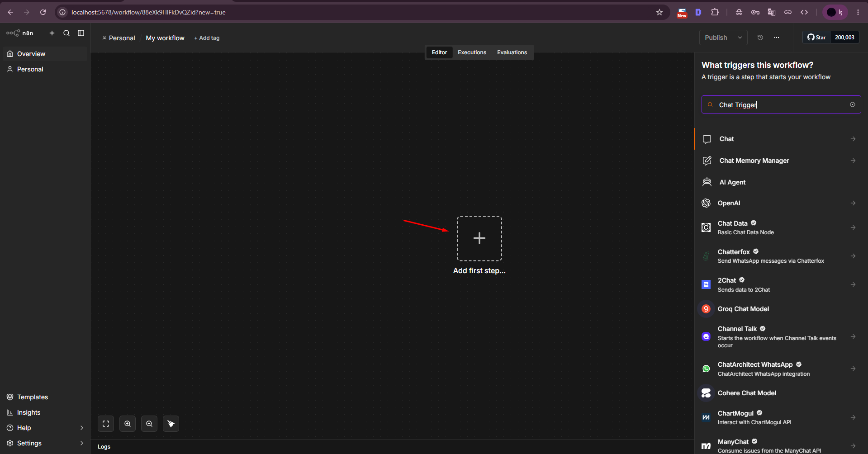Screen dimensions: 868x454
Task: Expand the Chat Data arrow
Action: pyautogui.click(x=853, y=227)
